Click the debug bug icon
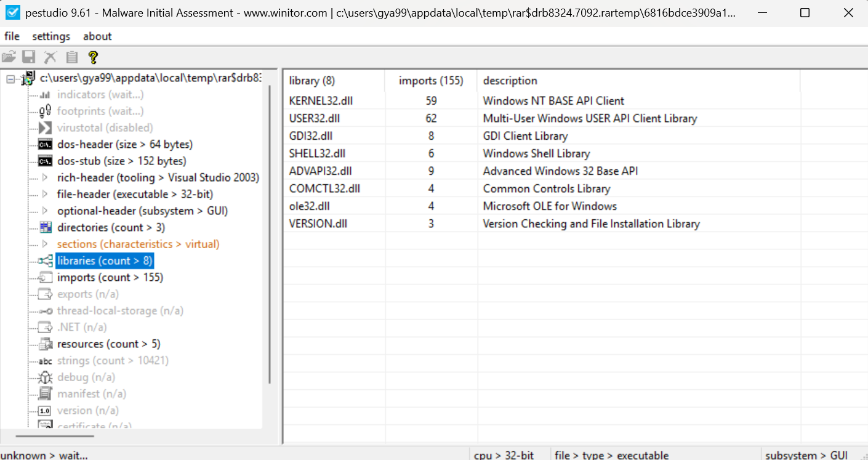Image resolution: width=868 pixels, height=460 pixels. tap(46, 377)
